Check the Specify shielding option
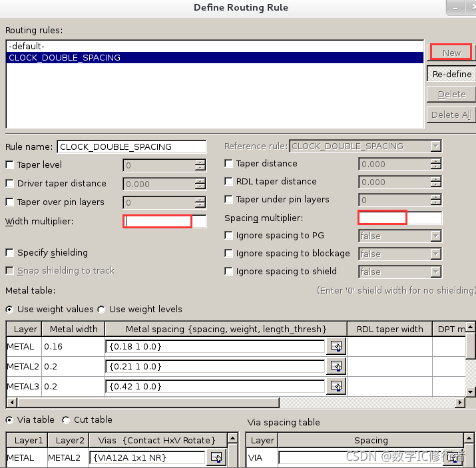 (10, 252)
